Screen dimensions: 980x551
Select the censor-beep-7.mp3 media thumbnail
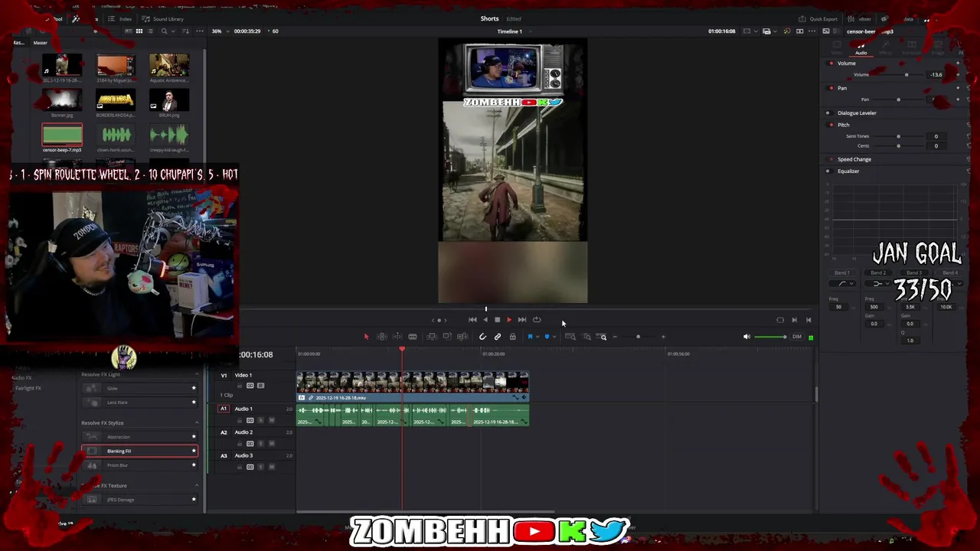(62, 135)
